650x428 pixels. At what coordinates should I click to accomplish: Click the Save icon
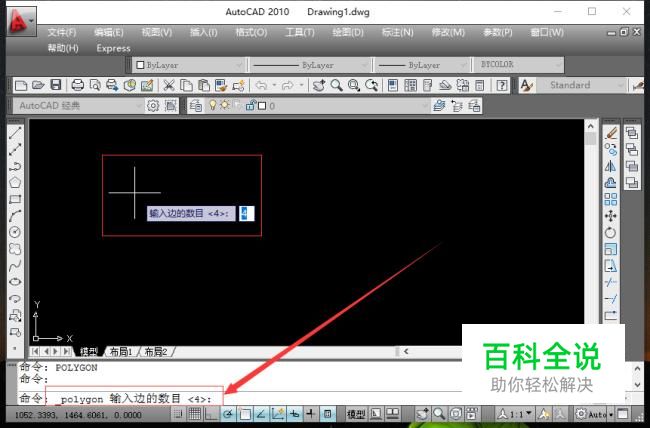pyautogui.click(x=56, y=85)
